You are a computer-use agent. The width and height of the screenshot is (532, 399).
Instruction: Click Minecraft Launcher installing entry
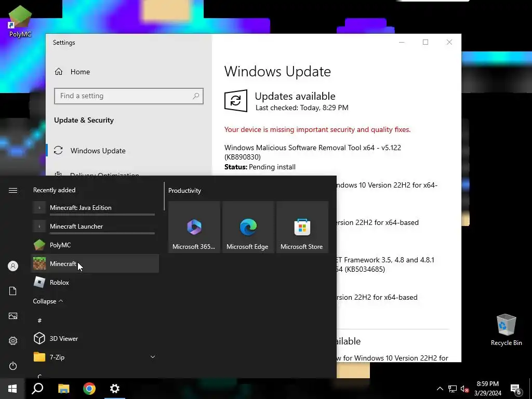pos(95,227)
